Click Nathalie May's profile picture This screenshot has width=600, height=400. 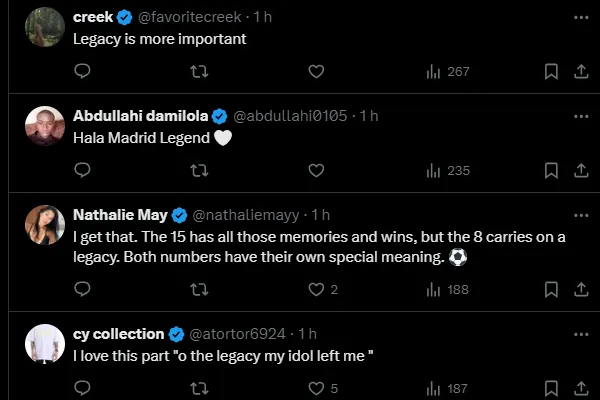(x=45, y=226)
